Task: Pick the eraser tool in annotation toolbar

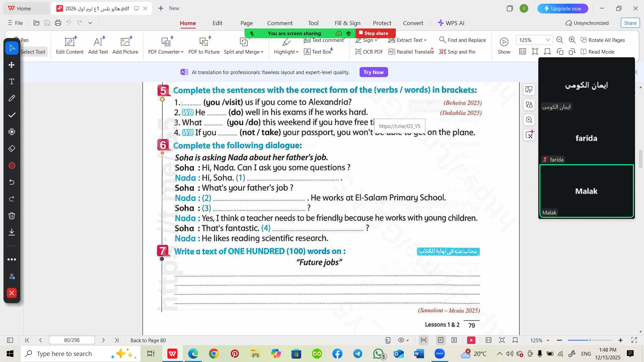Action: (x=12, y=148)
